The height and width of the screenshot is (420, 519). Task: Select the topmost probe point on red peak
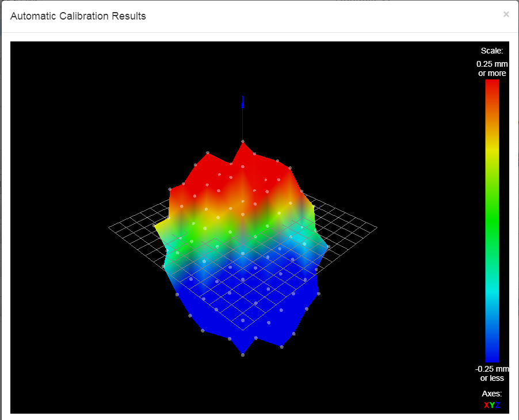(243, 141)
